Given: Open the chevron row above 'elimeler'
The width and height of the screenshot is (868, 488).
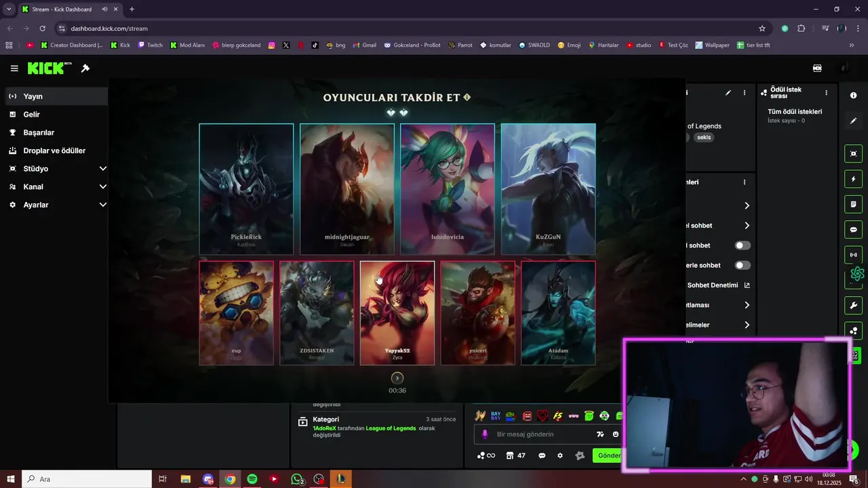Looking at the screenshot, I should point(747,305).
